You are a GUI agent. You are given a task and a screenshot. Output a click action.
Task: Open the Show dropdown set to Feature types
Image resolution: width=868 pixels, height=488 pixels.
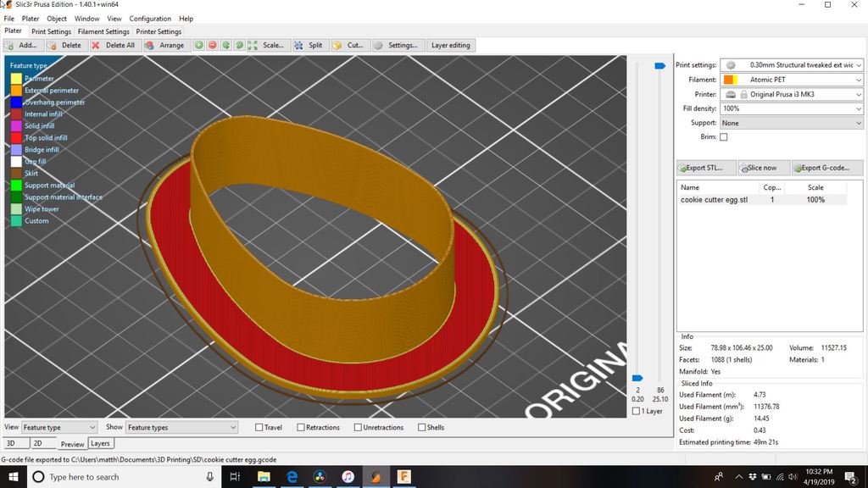[x=181, y=427]
